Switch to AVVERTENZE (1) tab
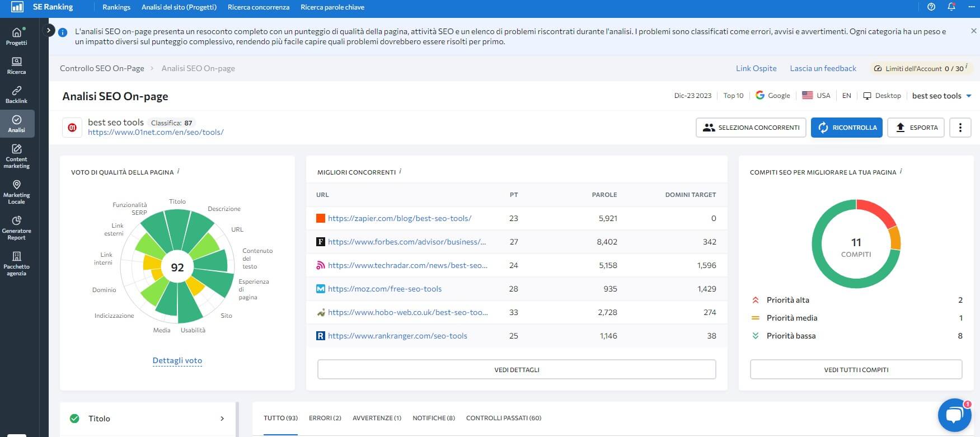This screenshot has width=980, height=437. pos(377,418)
